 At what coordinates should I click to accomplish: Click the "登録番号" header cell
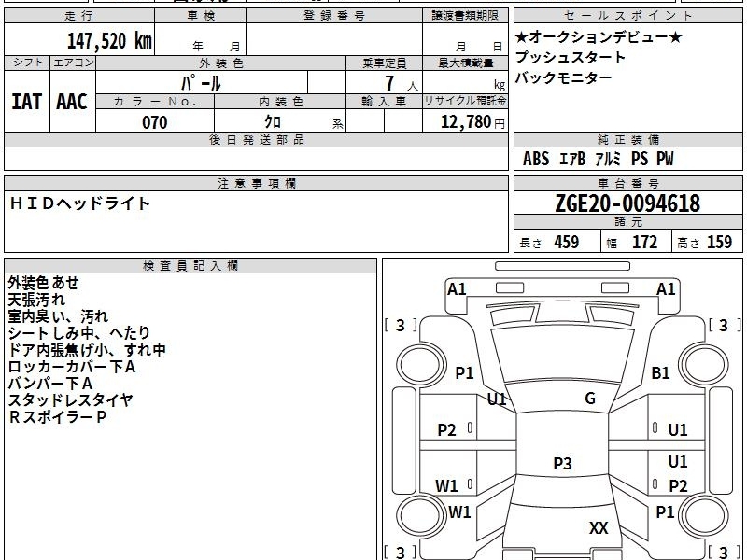pos(334,16)
